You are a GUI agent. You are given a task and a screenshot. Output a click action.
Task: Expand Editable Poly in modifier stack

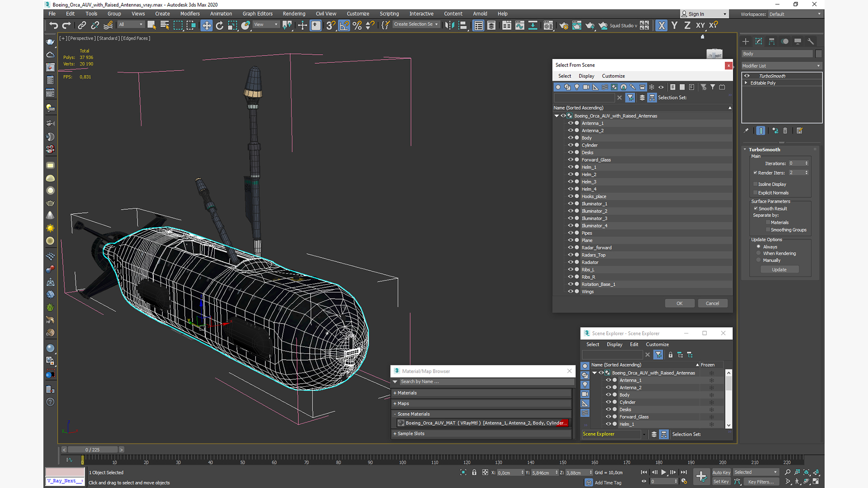[x=746, y=83]
